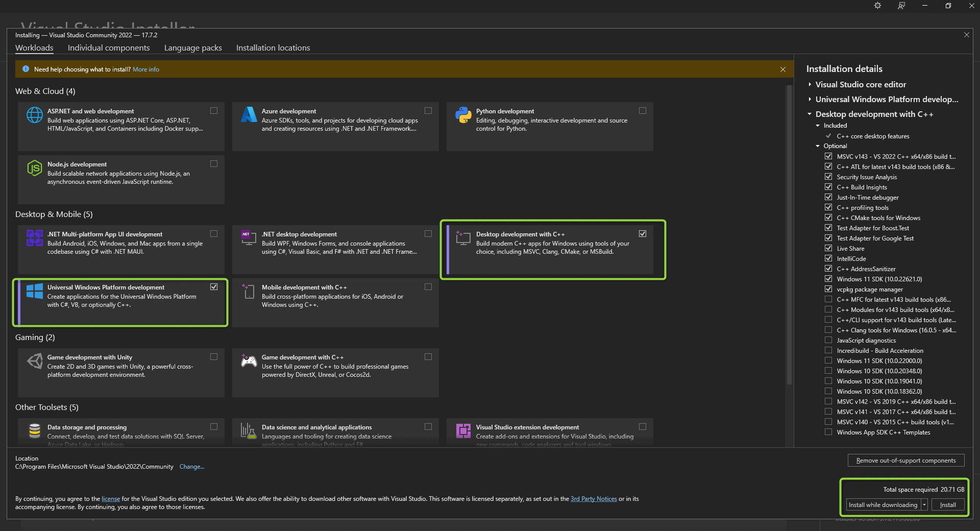Click Remove out-of-support components button

click(x=906, y=461)
